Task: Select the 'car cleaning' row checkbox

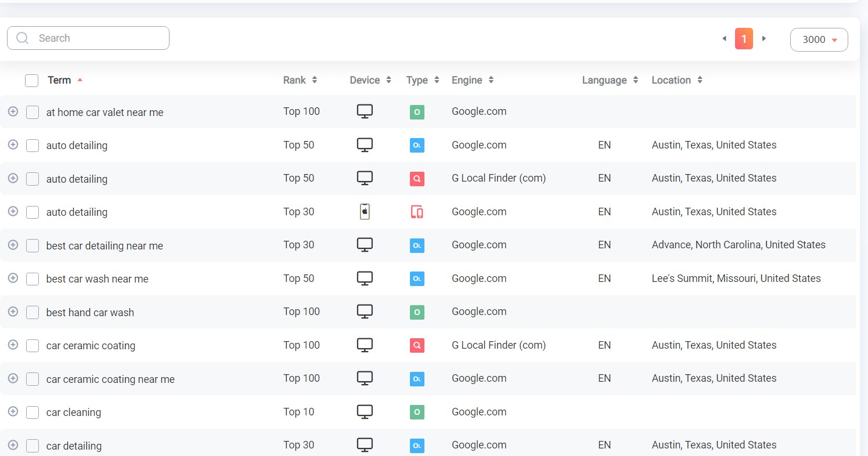Action: 33,412
